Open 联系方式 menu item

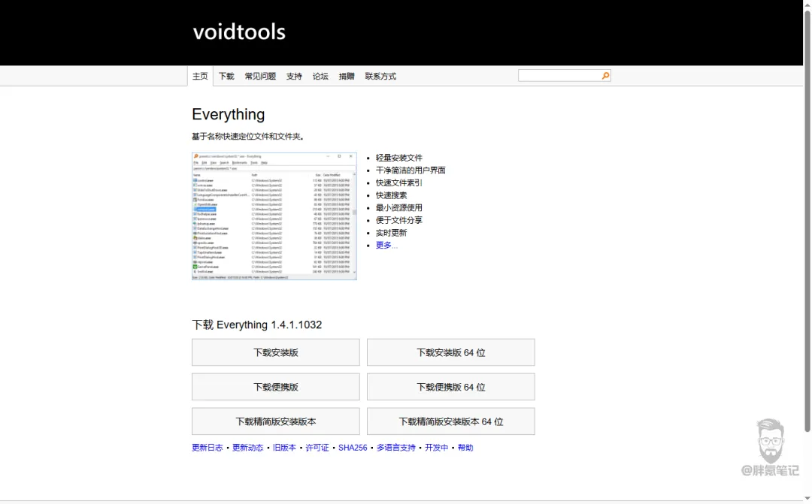coord(380,76)
